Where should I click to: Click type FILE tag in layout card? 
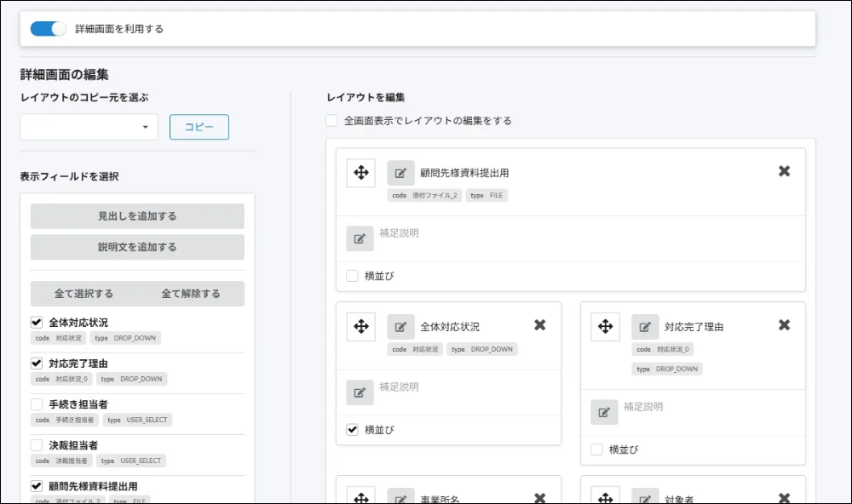(486, 196)
